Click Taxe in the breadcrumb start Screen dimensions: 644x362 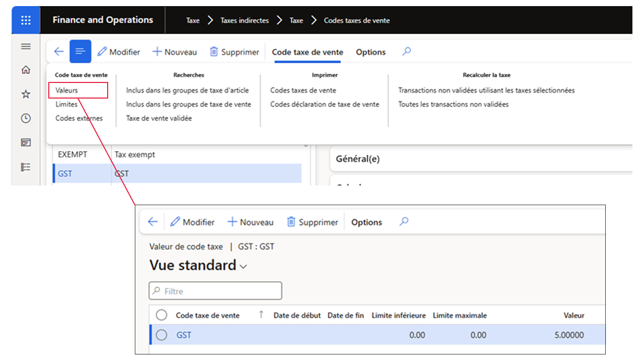click(x=193, y=21)
